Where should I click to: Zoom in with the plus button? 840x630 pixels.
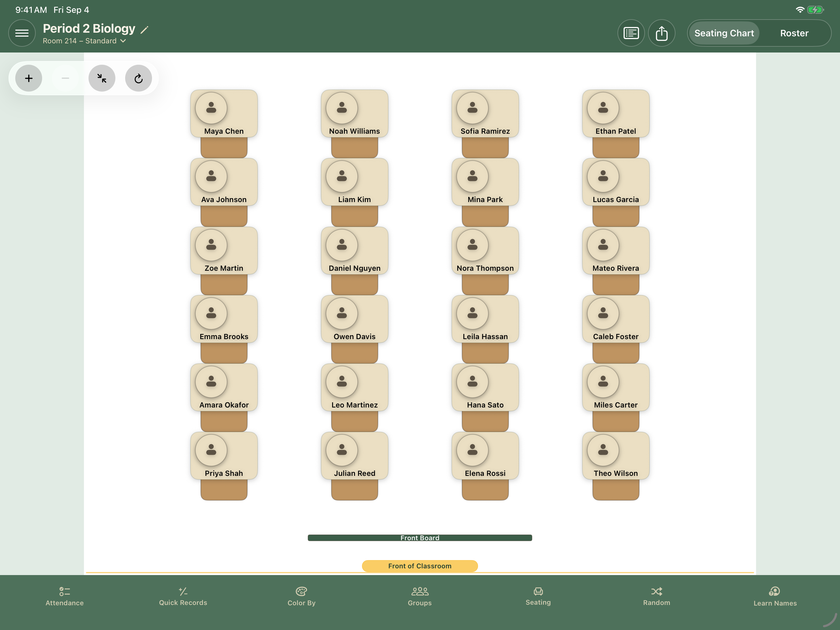tap(28, 78)
